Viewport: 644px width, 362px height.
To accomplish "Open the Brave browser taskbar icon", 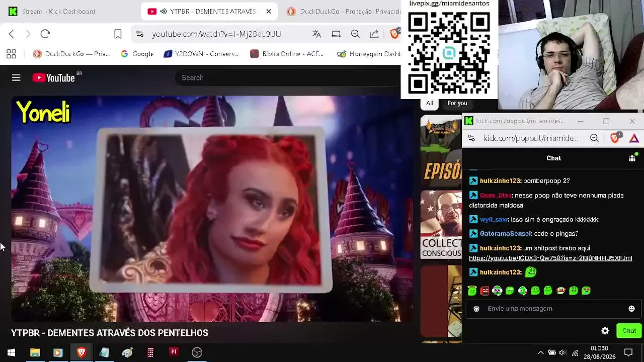I will click(x=81, y=352).
